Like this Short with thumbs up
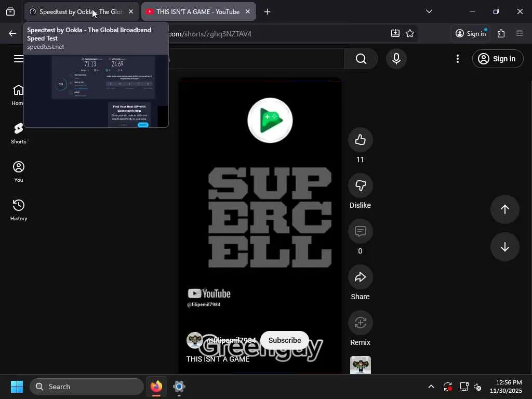 click(x=361, y=139)
